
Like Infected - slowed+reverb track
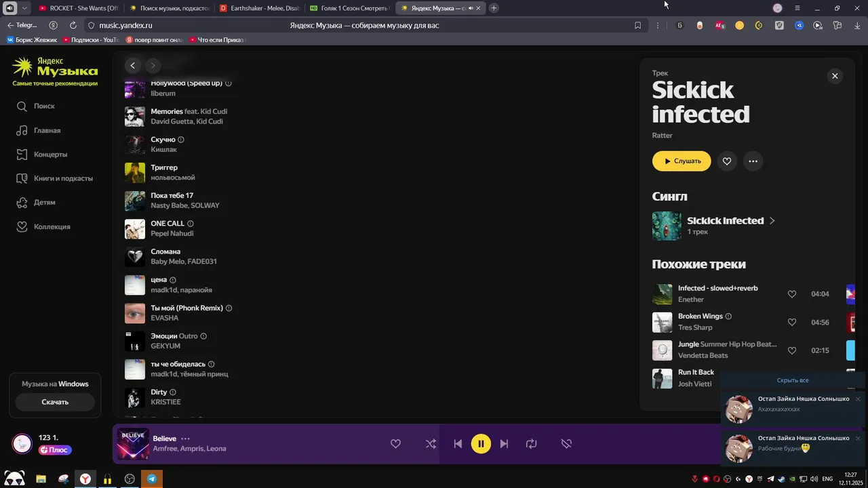pos(791,294)
